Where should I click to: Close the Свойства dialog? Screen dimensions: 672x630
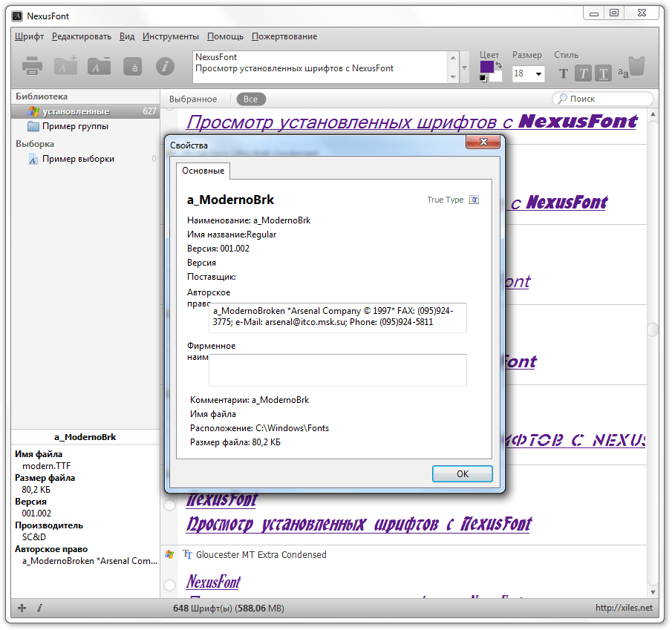pos(483,142)
